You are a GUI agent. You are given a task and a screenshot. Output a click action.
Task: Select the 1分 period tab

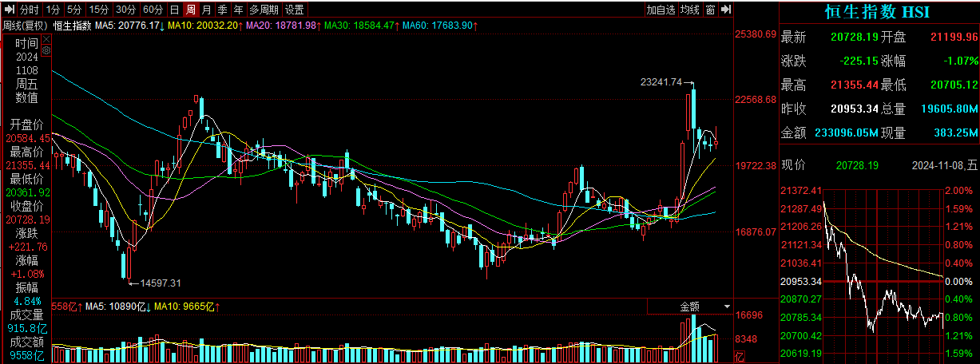coord(53,10)
